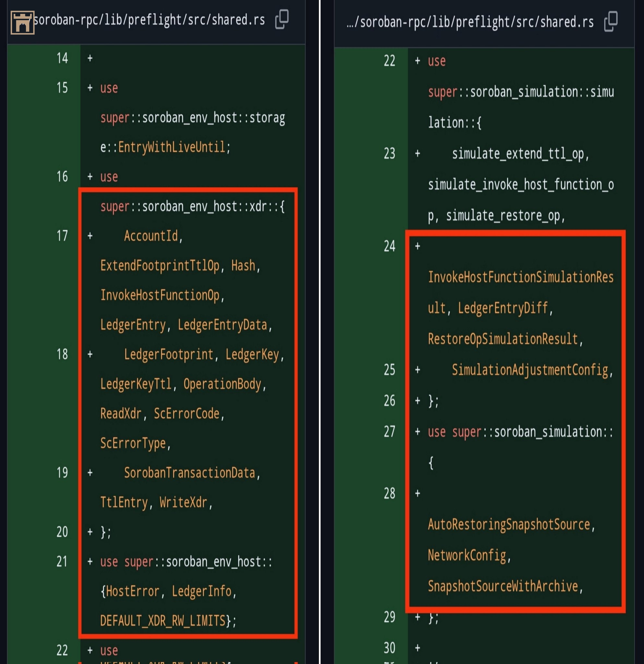Click line number 21 in the gutter
This screenshot has width=644, height=664.
click(x=62, y=562)
